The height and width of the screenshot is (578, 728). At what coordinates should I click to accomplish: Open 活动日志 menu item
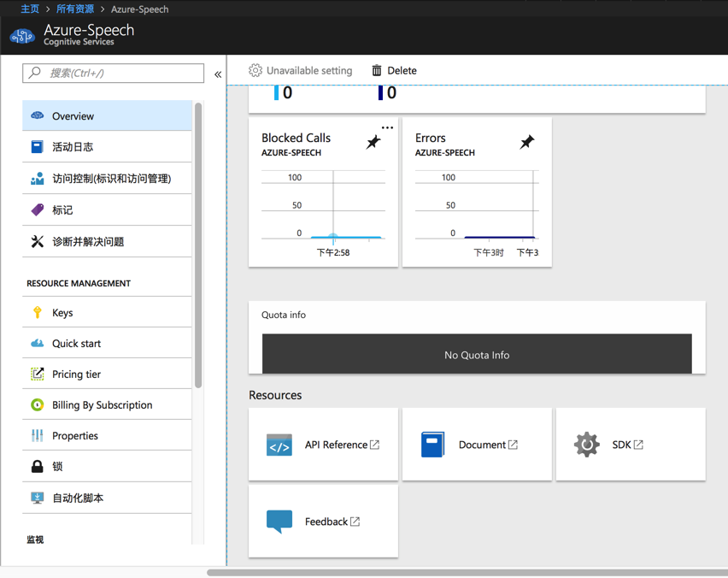coord(107,147)
